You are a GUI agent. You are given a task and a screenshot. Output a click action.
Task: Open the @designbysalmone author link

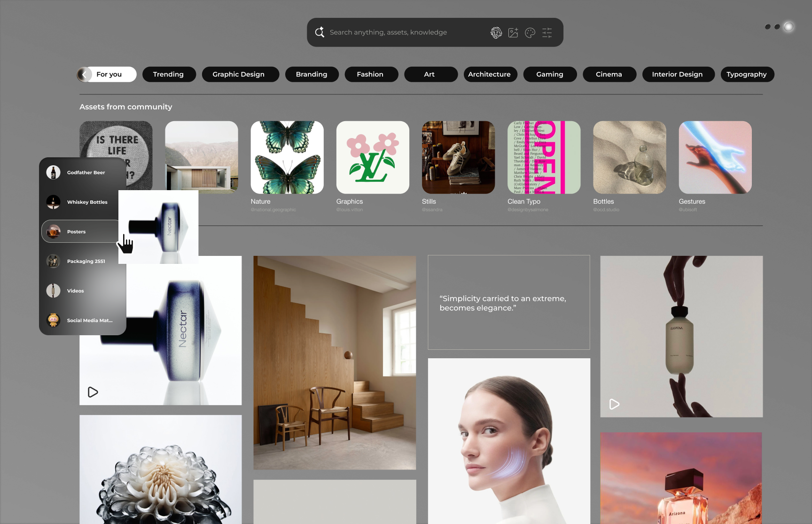pos(528,210)
